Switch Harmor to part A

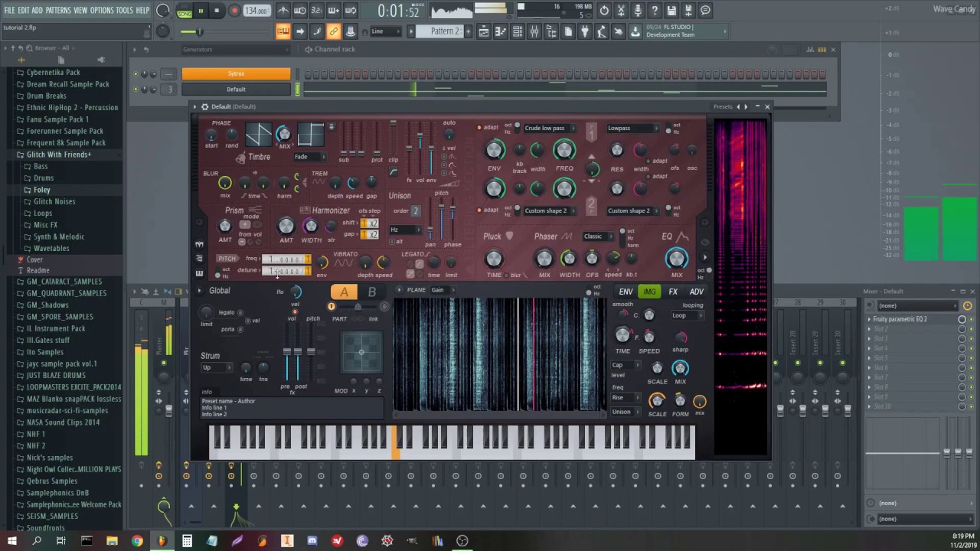[344, 292]
